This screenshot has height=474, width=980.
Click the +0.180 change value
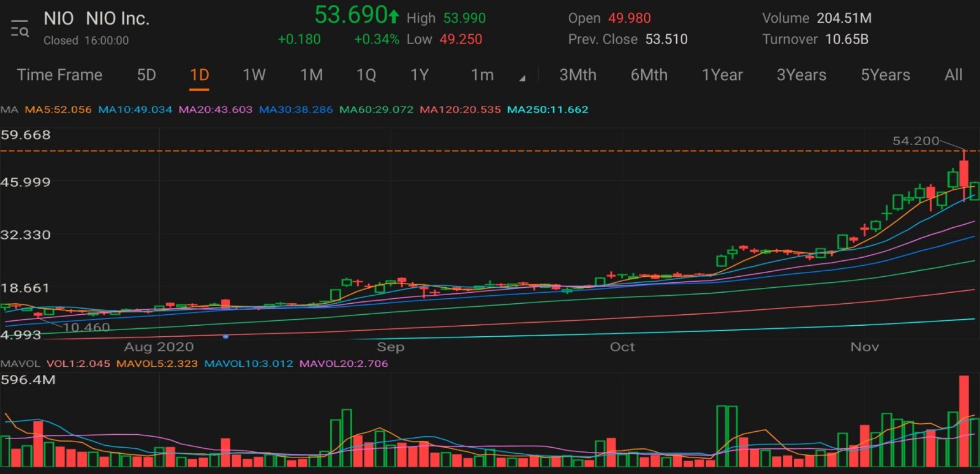coord(299,39)
